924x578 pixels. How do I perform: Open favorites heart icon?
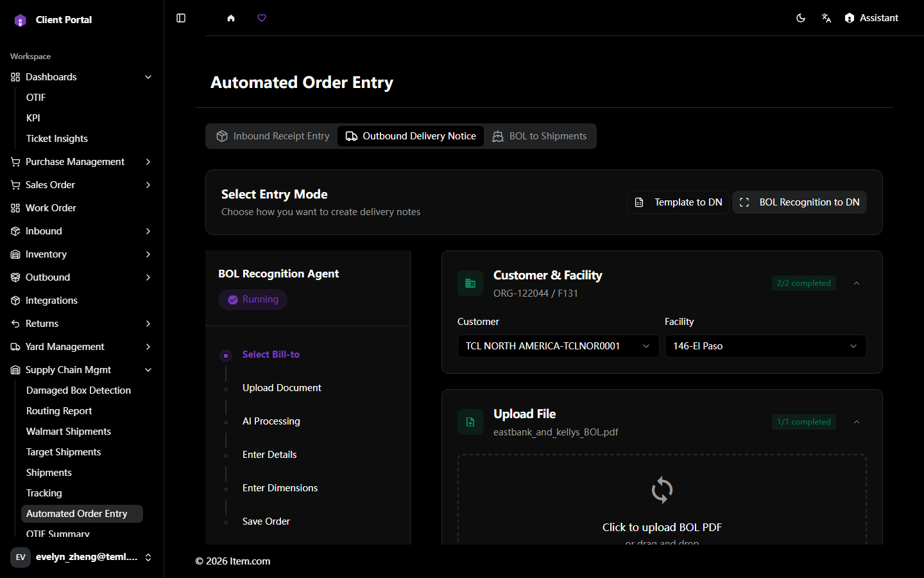[262, 18]
